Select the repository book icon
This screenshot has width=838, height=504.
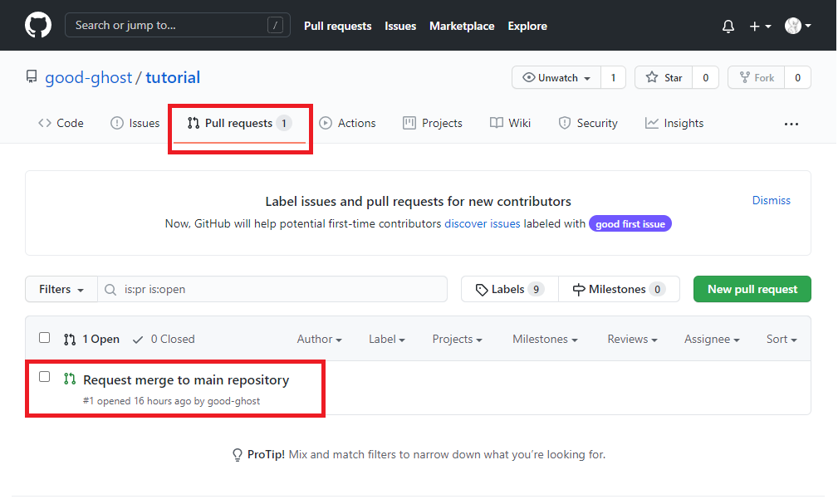[32, 77]
